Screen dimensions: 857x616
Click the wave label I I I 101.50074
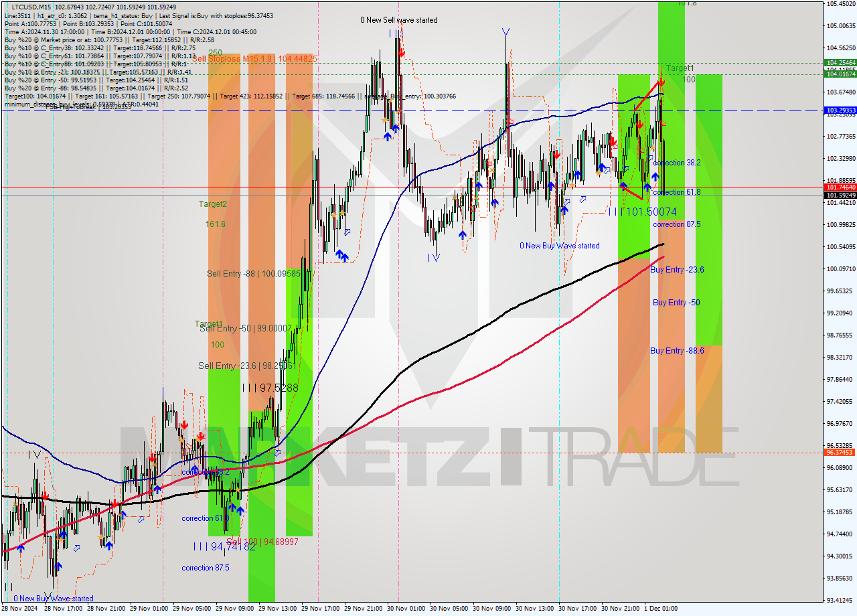point(642,212)
